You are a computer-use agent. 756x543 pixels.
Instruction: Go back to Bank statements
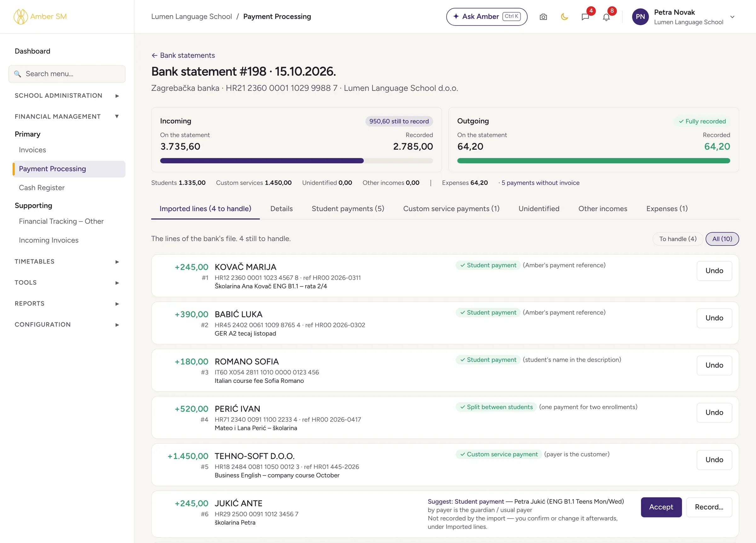coord(183,55)
